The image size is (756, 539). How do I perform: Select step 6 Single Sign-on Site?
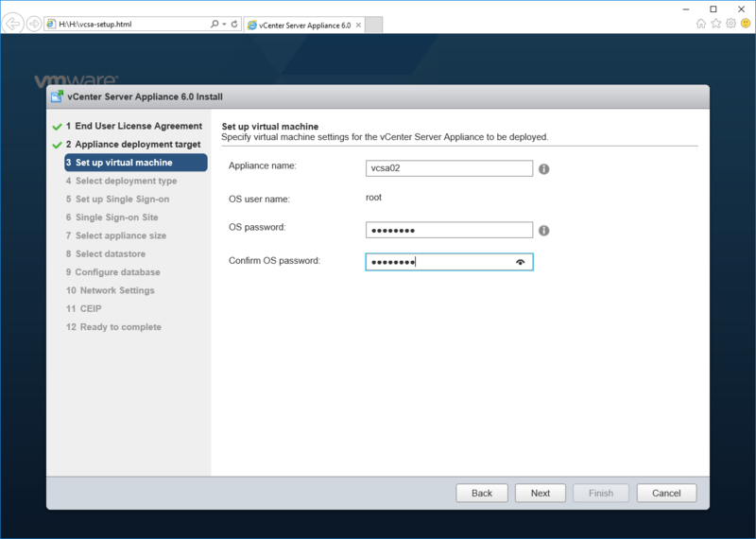pyautogui.click(x=112, y=217)
